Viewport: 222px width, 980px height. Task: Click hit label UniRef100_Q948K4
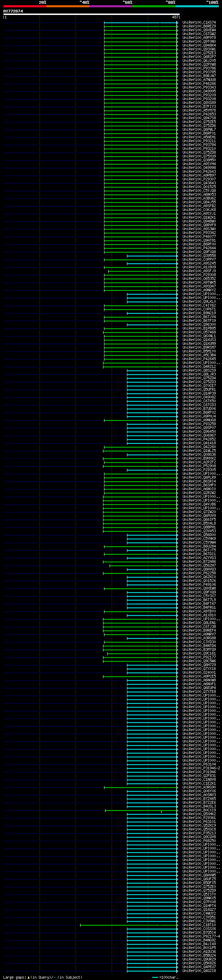(x=199, y=45)
